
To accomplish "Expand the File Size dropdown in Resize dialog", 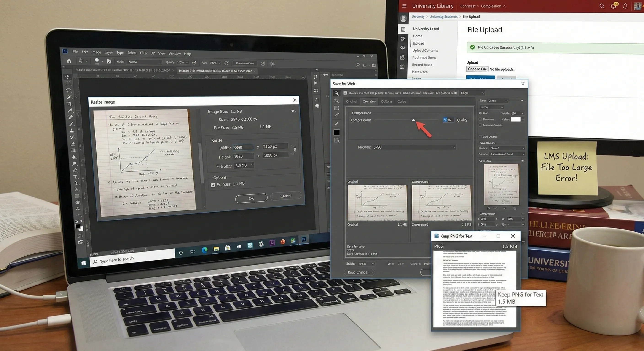I will 252,165.
